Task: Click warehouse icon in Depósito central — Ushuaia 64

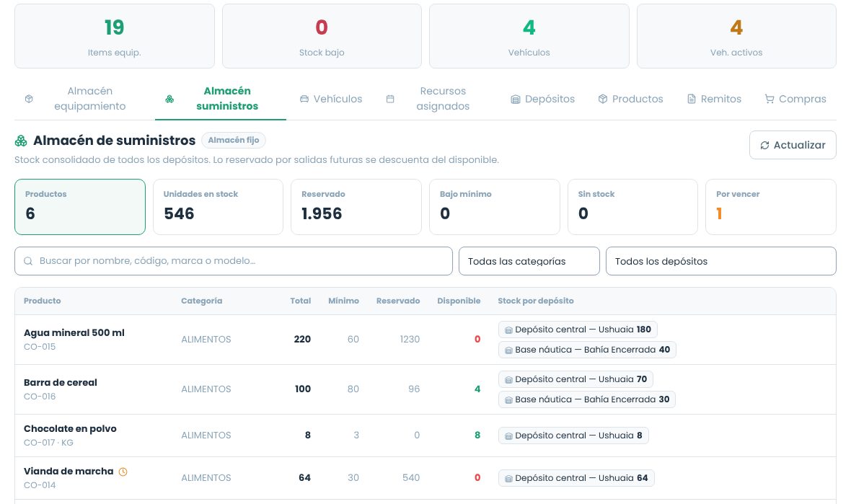Action: 508,479
